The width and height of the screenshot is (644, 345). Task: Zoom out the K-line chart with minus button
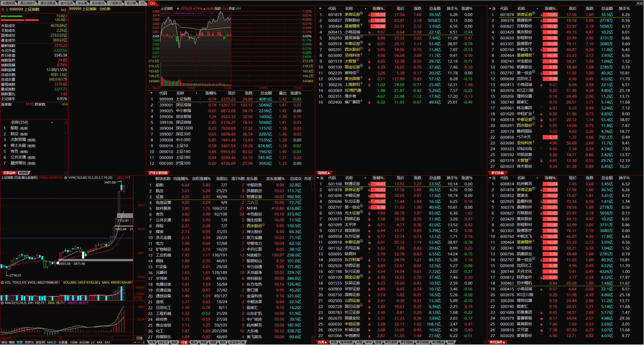[139, 342]
